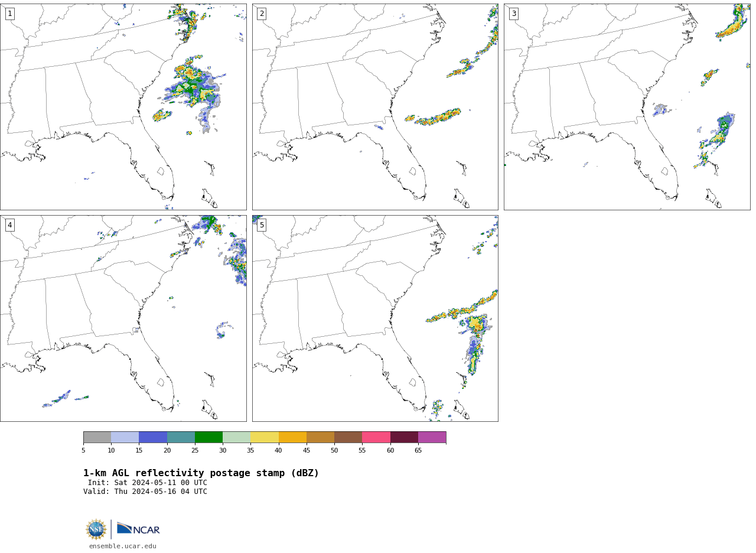
Task: Click the colorbar tick label 50
Action: [x=334, y=451]
